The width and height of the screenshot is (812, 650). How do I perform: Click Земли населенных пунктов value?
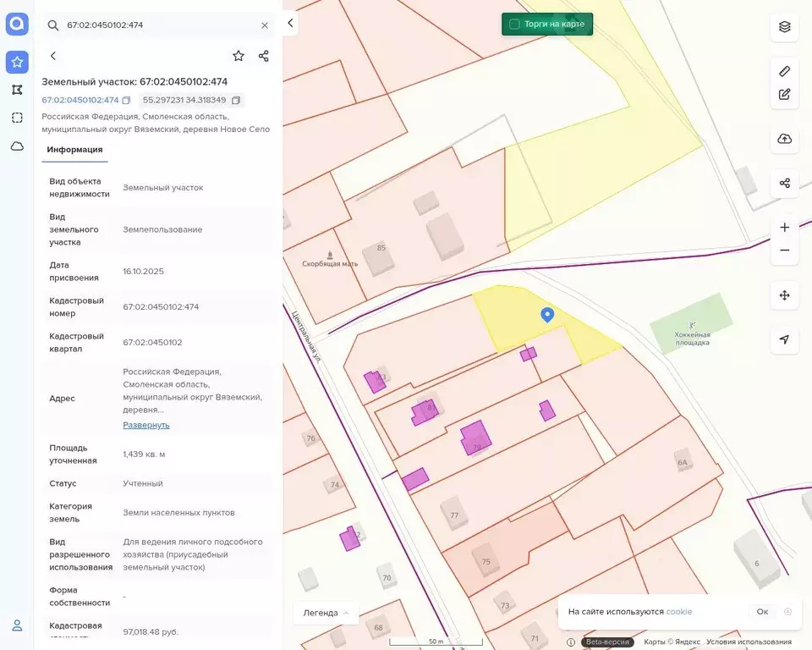pos(178,512)
